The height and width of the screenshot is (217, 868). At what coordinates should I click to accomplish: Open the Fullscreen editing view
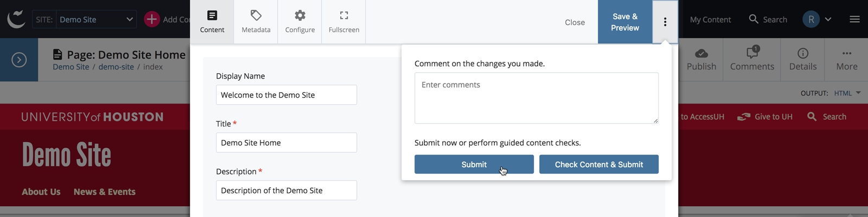tap(344, 22)
